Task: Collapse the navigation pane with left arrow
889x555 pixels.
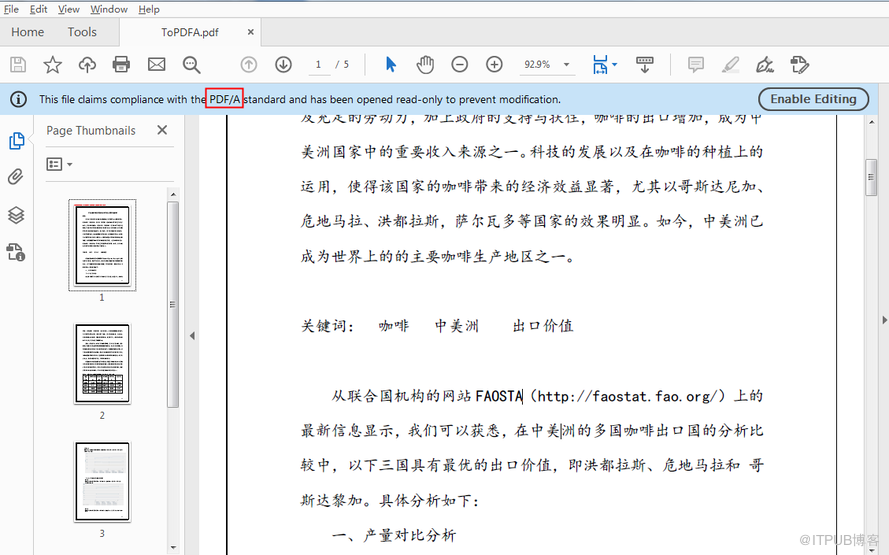Action: [x=192, y=336]
